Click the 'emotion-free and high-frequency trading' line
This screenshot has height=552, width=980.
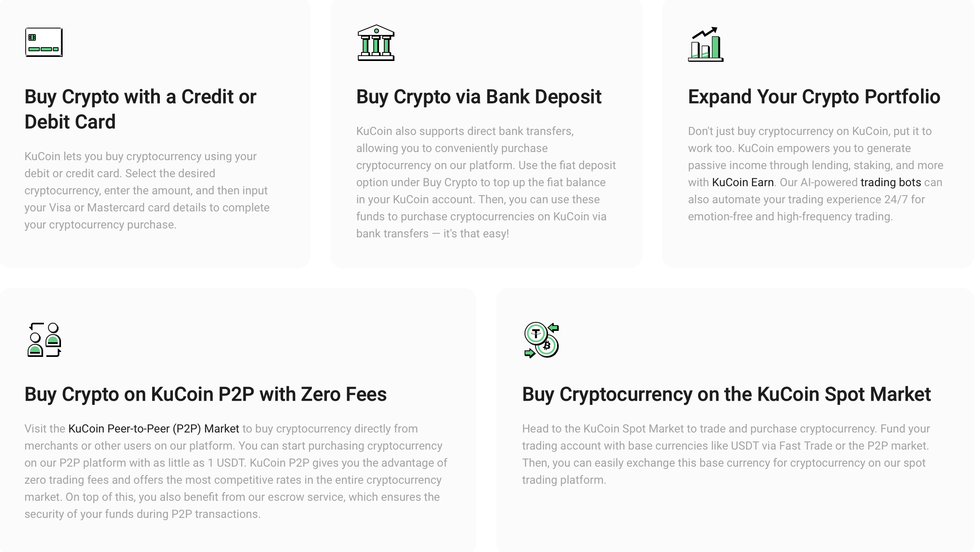[x=790, y=217]
